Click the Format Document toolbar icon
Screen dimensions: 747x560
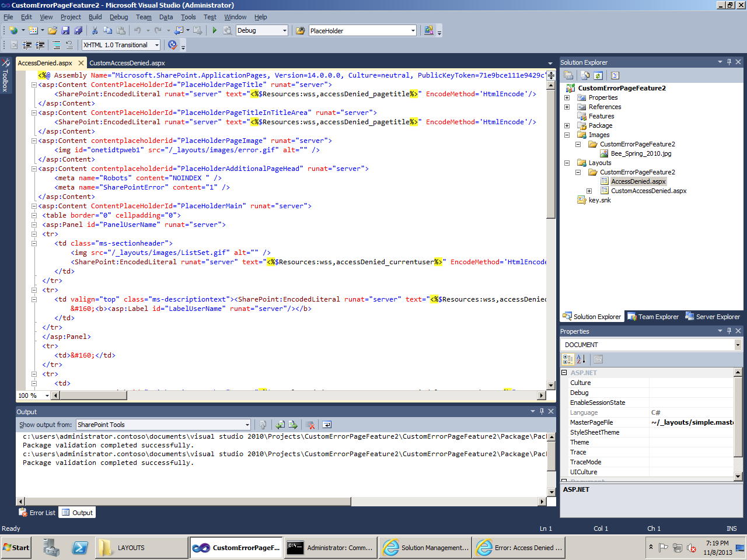click(x=57, y=45)
